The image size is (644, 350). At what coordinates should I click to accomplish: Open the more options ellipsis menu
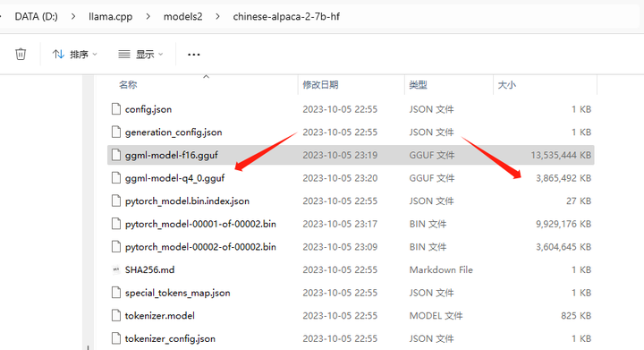[x=193, y=55]
